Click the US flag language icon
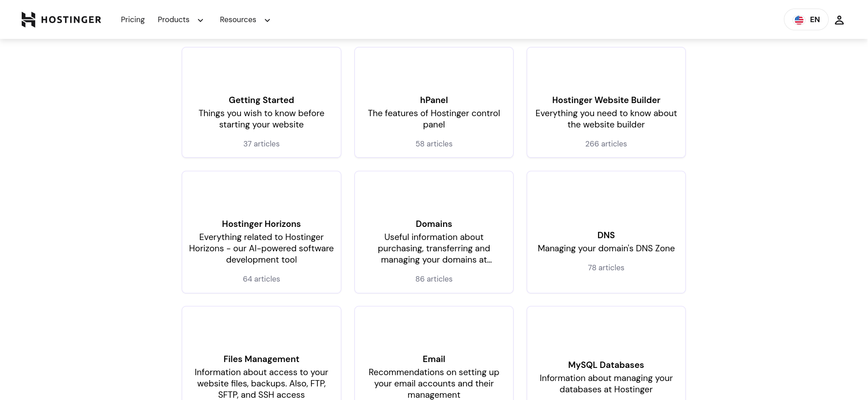 pos(799,20)
